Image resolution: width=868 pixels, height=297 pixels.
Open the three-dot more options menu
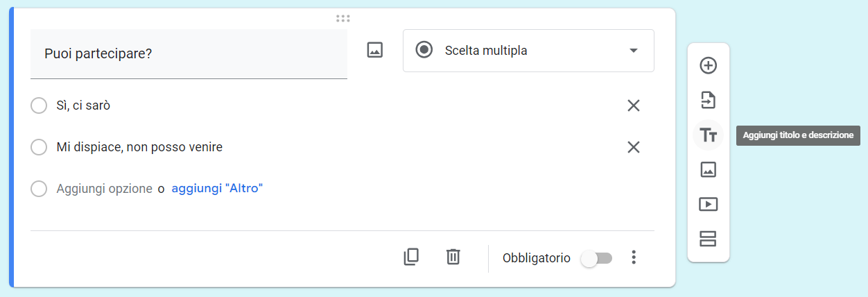click(633, 258)
